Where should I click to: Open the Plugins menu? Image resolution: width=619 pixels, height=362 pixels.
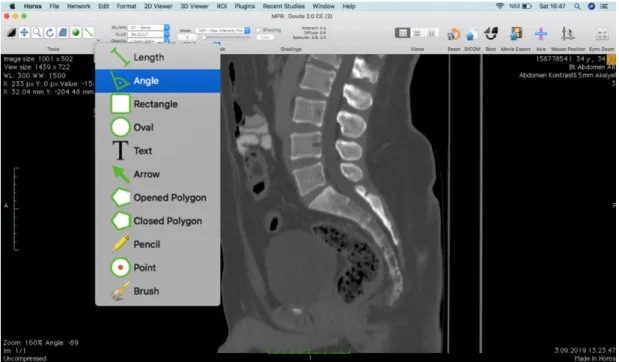tap(245, 6)
